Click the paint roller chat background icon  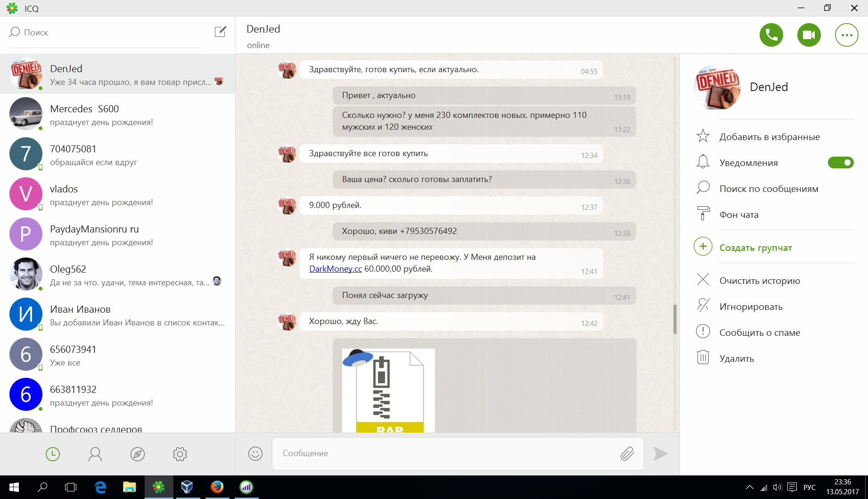(x=703, y=214)
